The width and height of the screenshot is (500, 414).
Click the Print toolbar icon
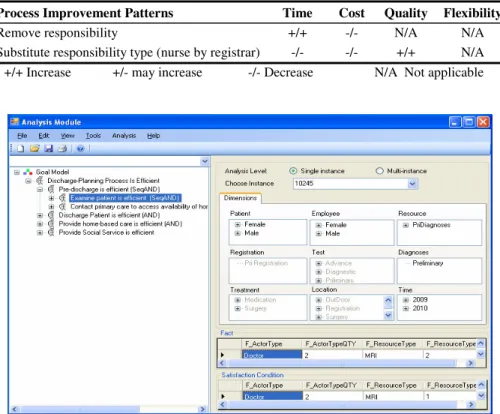pyautogui.click(x=62, y=149)
